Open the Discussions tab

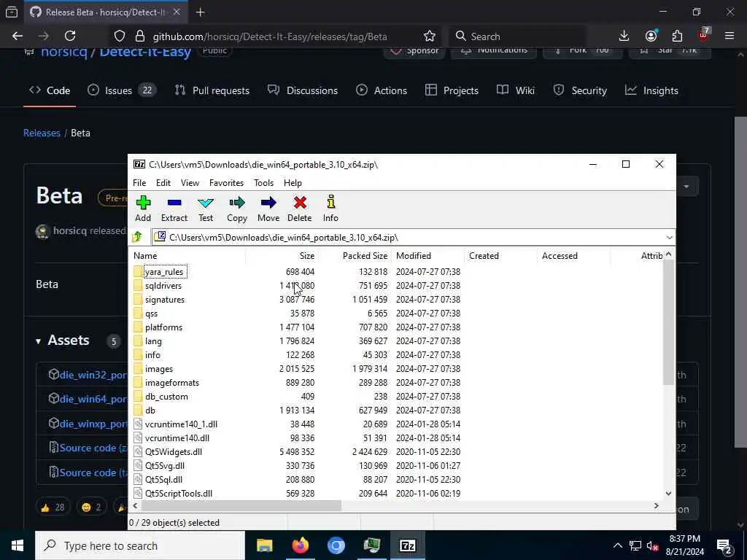303,90
